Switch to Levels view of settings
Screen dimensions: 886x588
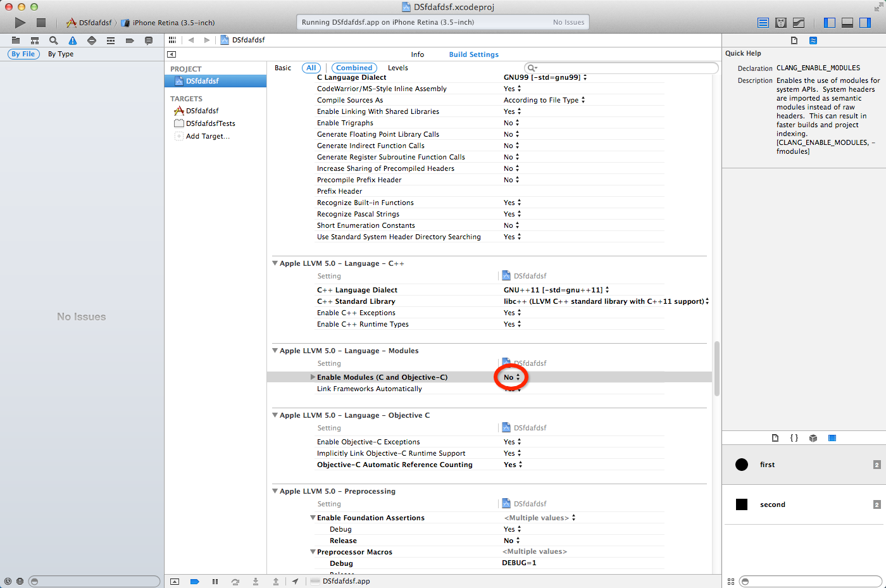(x=398, y=68)
